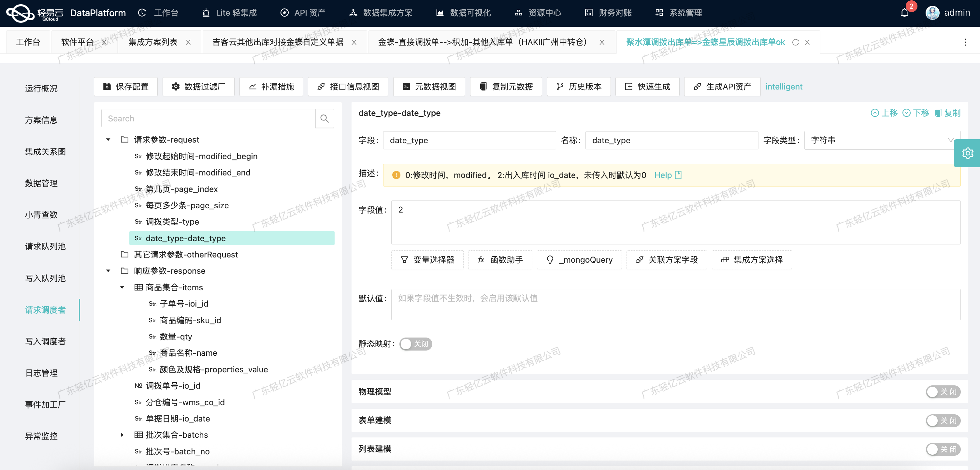Screen dimensions: 980x470
Task: Open 元数据视图 metadata view
Action: point(429,87)
